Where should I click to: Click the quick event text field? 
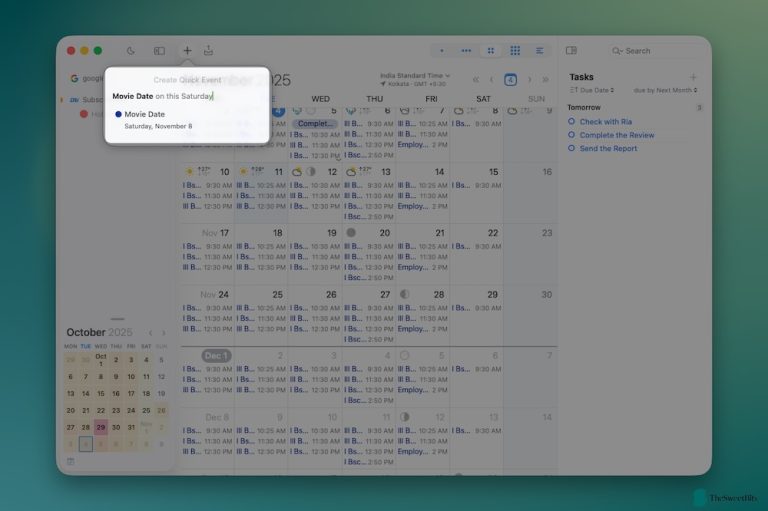click(187, 96)
